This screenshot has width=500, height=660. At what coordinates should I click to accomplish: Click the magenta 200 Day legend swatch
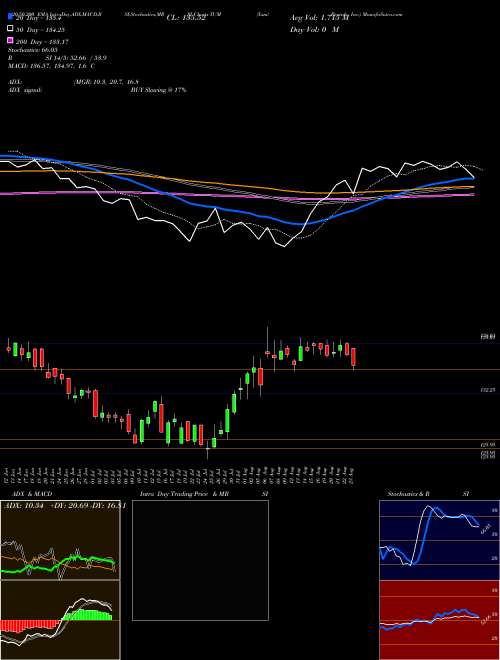click(10, 41)
